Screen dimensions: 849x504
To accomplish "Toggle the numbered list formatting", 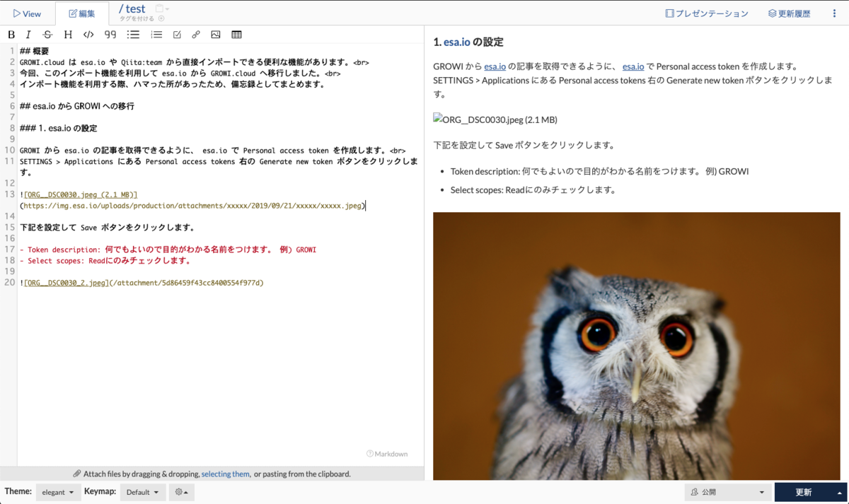I will (156, 34).
